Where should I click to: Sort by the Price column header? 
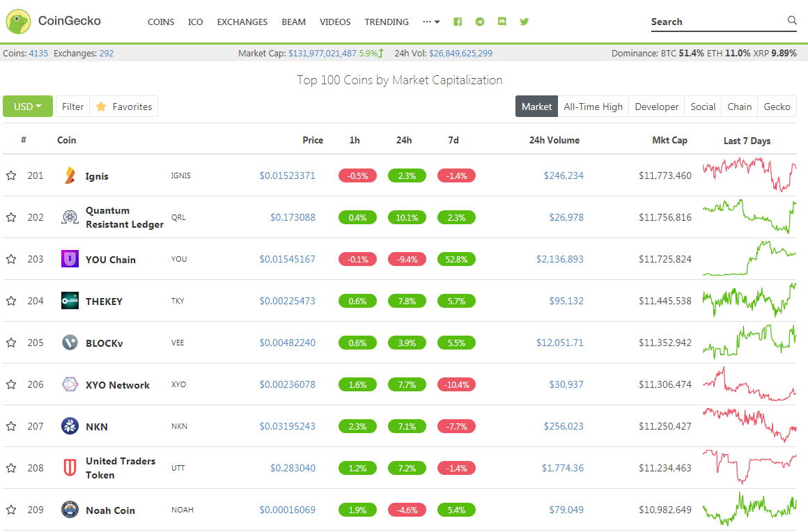[x=313, y=140]
